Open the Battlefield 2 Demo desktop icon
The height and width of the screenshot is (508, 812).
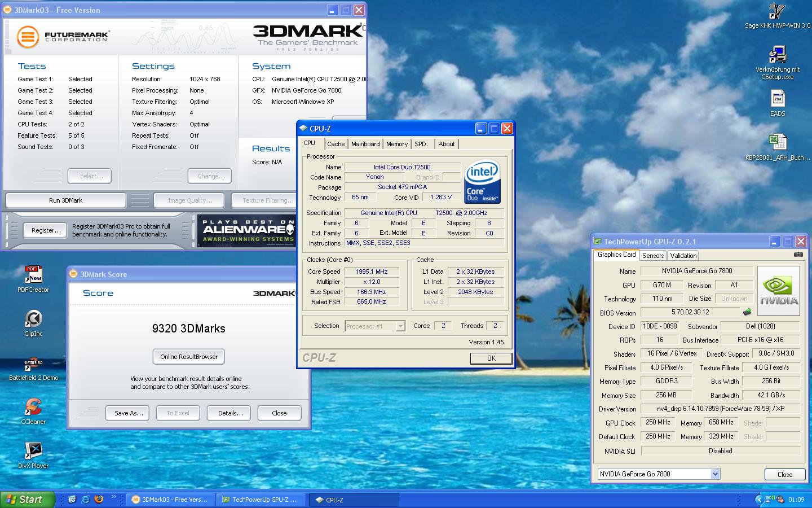click(33, 363)
